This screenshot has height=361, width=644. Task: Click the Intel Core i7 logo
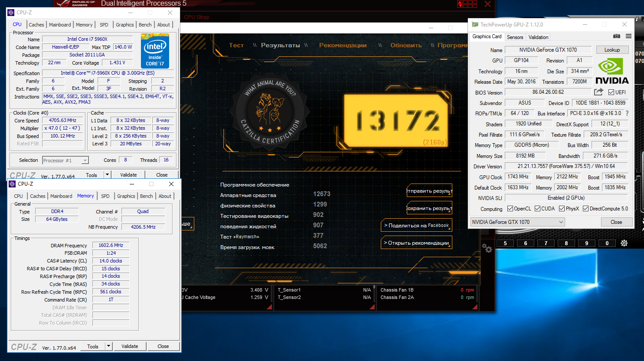click(x=155, y=51)
